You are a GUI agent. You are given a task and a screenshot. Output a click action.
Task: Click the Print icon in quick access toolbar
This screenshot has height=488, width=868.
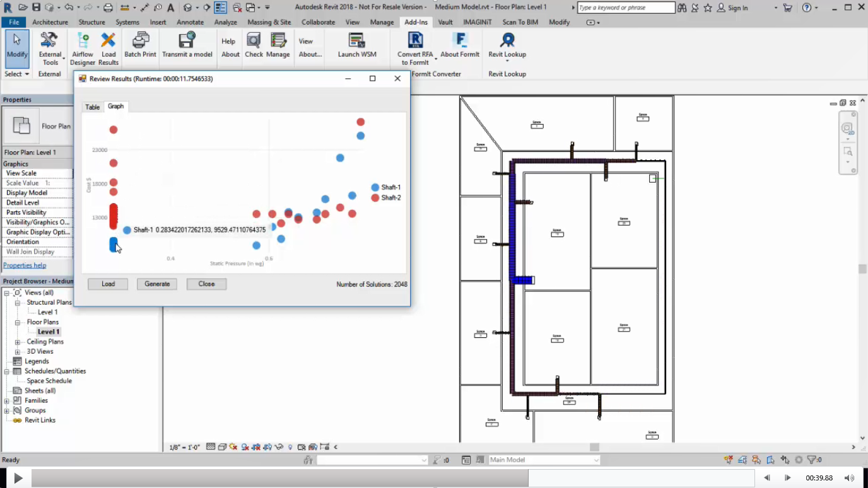[x=108, y=8]
